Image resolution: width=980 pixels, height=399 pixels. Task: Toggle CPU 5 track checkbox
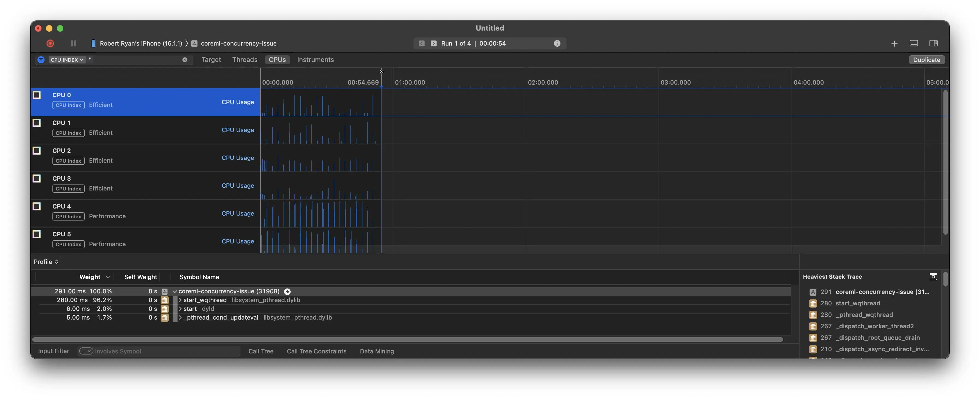tap(37, 234)
